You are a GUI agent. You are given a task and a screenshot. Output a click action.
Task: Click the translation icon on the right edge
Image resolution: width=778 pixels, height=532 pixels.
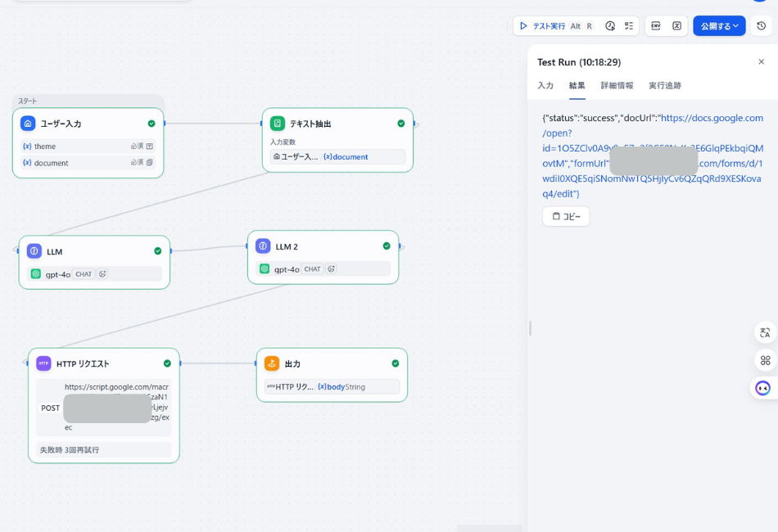764,332
